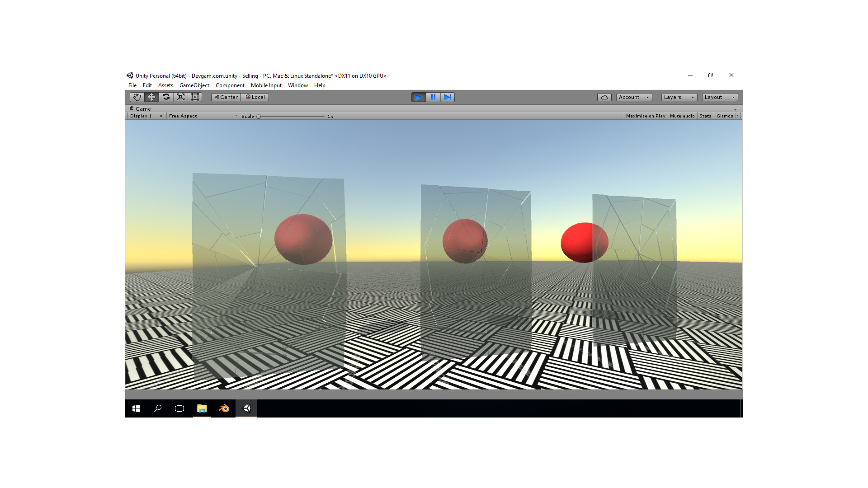The width and height of the screenshot is (868, 488).
Task: Toggle Gizmos in Game view
Action: pos(725,116)
